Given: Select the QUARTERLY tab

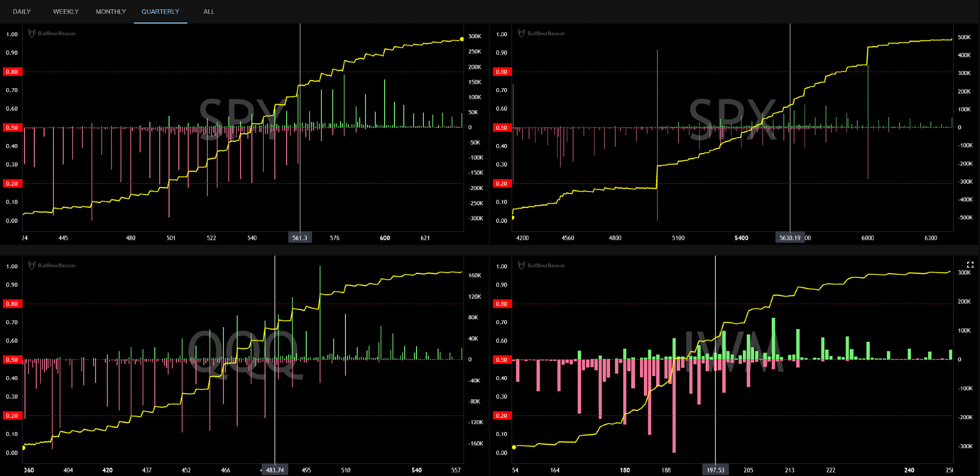Looking at the screenshot, I should click(160, 12).
